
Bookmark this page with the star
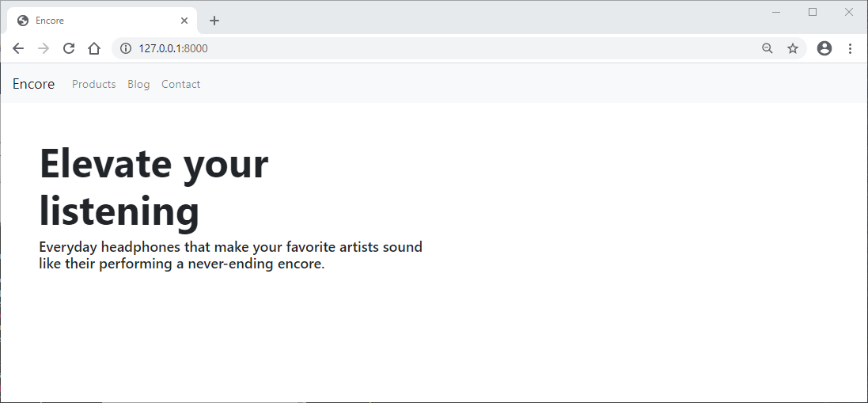[x=793, y=48]
